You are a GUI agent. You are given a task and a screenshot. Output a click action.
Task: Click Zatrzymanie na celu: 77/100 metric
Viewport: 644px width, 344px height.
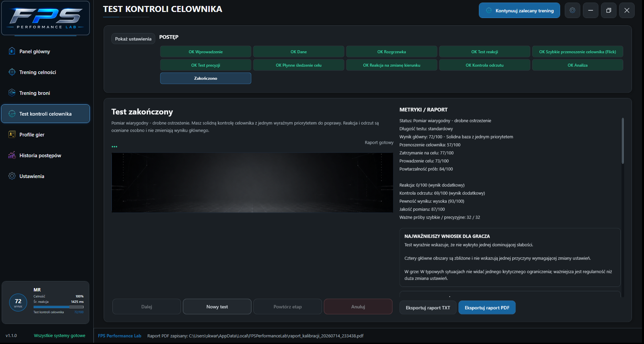pyautogui.click(x=426, y=153)
